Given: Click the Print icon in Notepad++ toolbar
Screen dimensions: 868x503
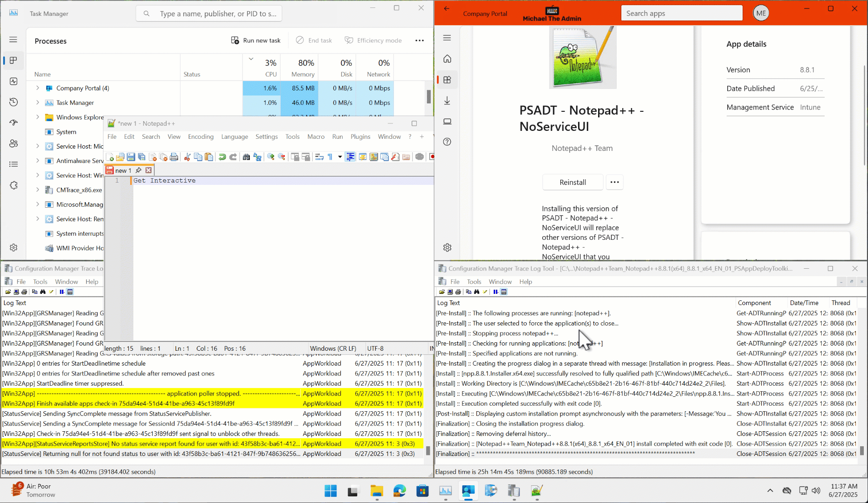Looking at the screenshot, I should pos(174,157).
